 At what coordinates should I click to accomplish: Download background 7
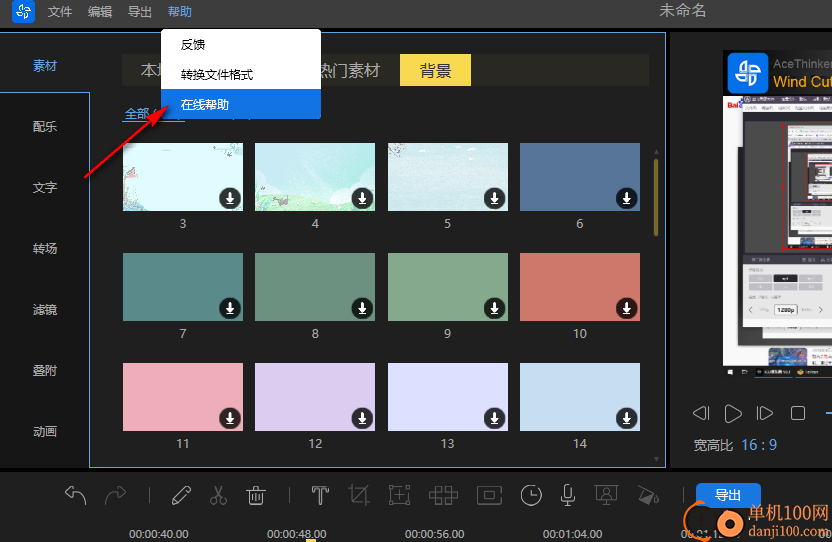[230, 308]
